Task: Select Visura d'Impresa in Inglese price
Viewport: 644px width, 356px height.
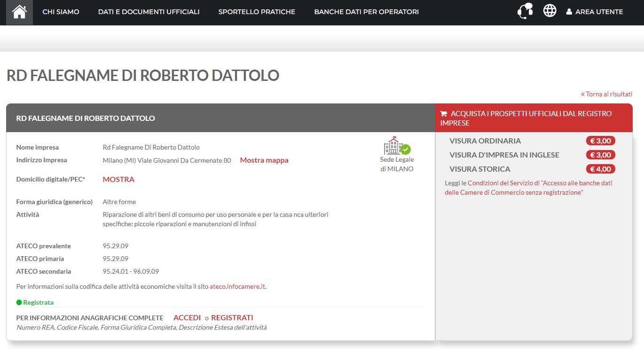Action: (600, 155)
